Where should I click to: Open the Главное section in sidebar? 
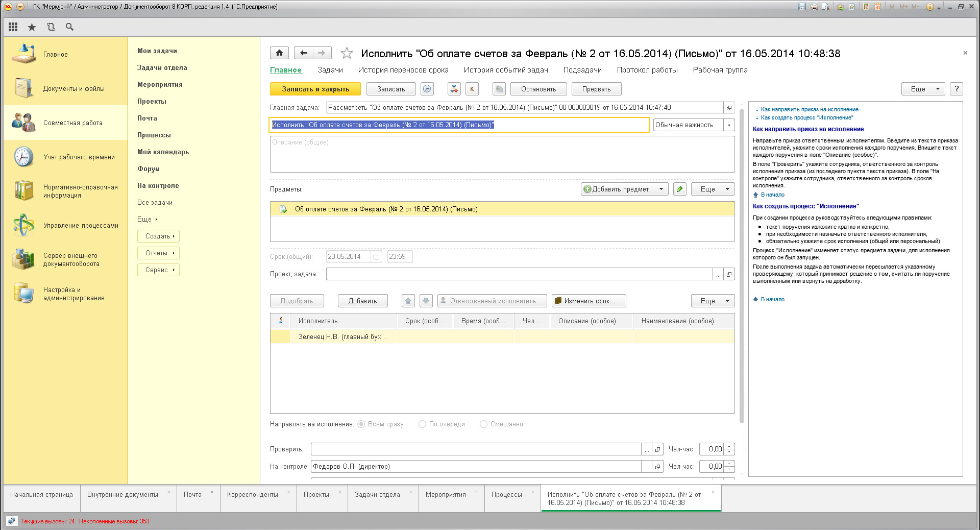[65, 54]
